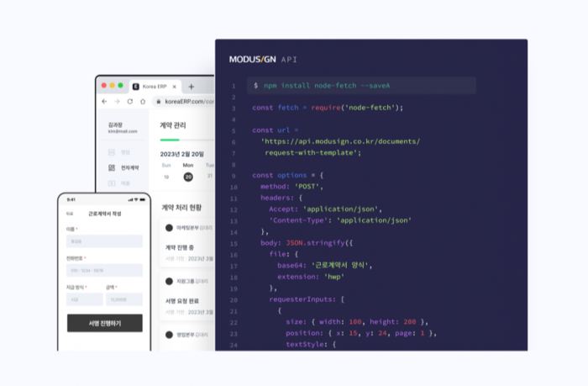The image size is (588, 386).
Task: Tap the 뒤로 back link on phone
Action: click(x=70, y=214)
